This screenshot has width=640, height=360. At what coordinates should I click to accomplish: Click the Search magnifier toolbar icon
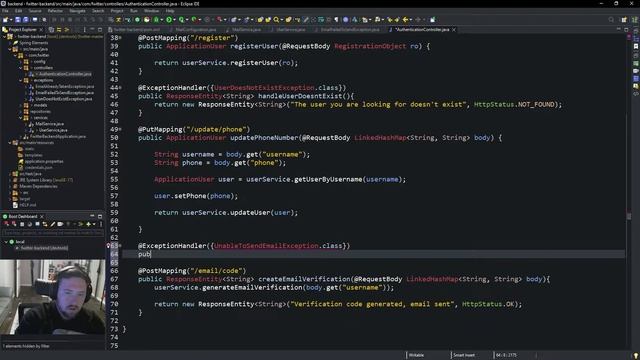pos(276,20)
